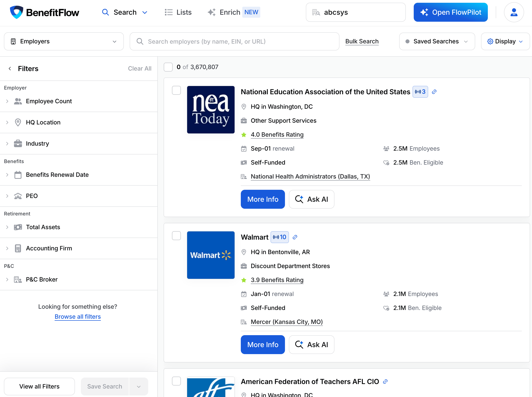Open the 4.0 Benefits Rating link

point(277,135)
